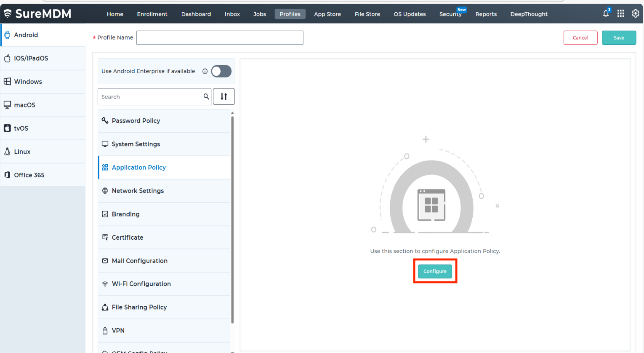Viewport: 644px width, 353px height.
Task: Select Wi-Fi Configuration policy
Action: [141, 284]
